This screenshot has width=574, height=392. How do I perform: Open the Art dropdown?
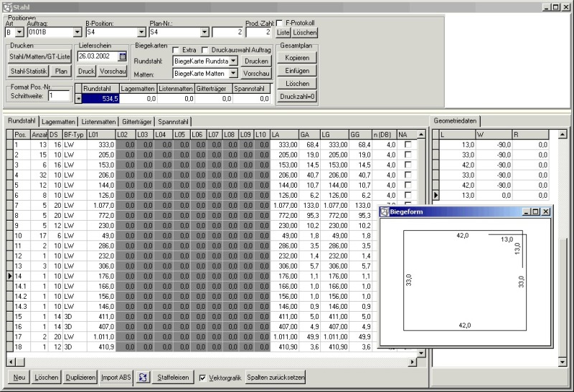[x=20, y=32]
